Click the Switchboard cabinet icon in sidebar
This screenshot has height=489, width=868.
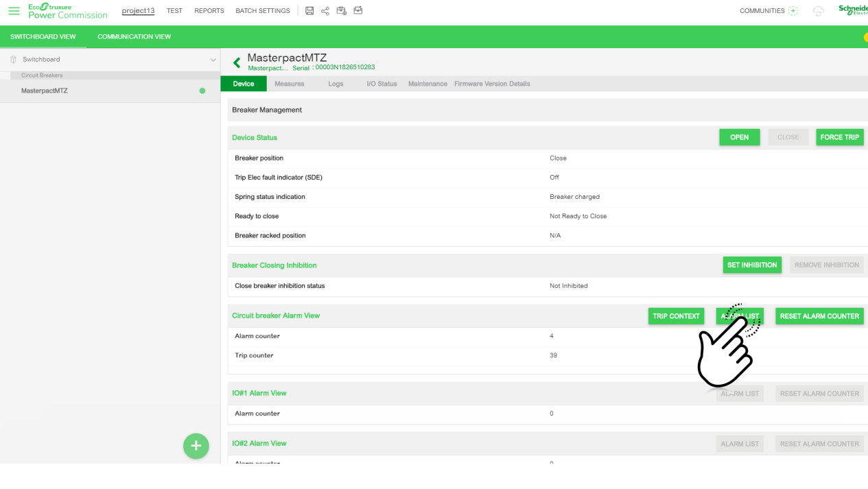[13, 60]
